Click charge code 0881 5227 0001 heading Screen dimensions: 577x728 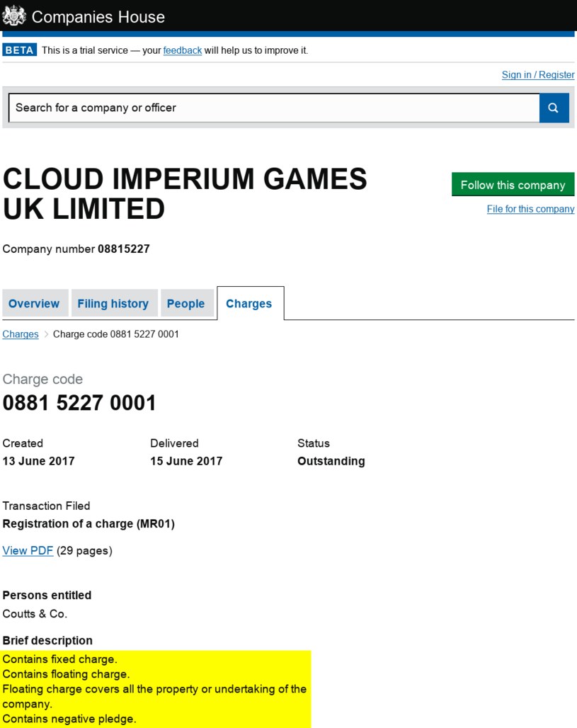point(79,402)
